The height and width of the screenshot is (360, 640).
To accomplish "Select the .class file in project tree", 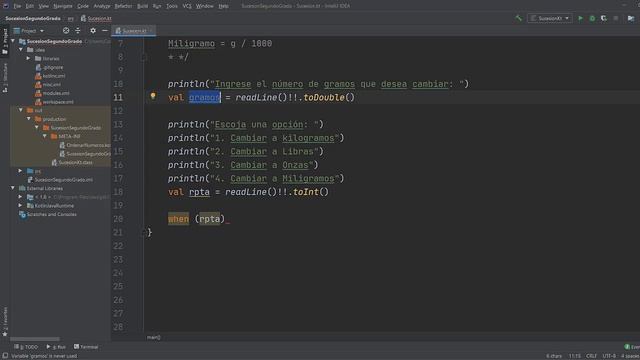I will pos(72,162).
